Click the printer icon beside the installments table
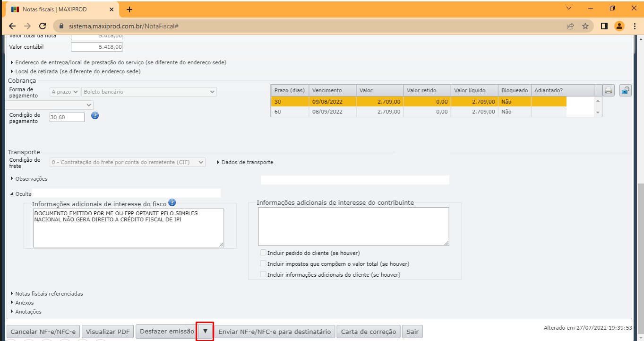Screen dimensions: 644x341 click(609, 90)
